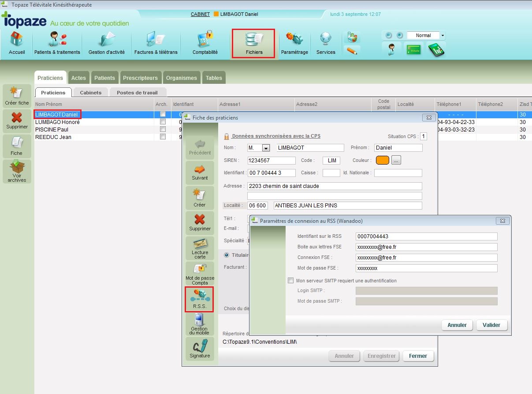Open color picker with the ellipsis button

pos(396,161)
